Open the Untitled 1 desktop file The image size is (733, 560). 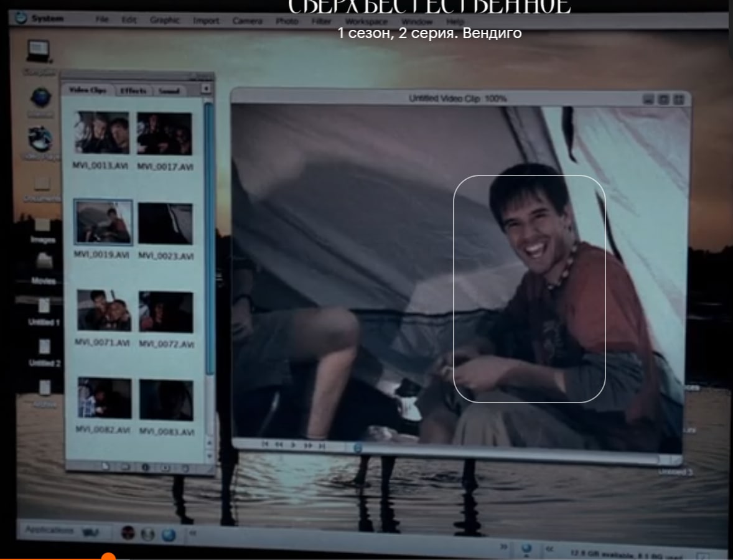(x=44, y=306)
